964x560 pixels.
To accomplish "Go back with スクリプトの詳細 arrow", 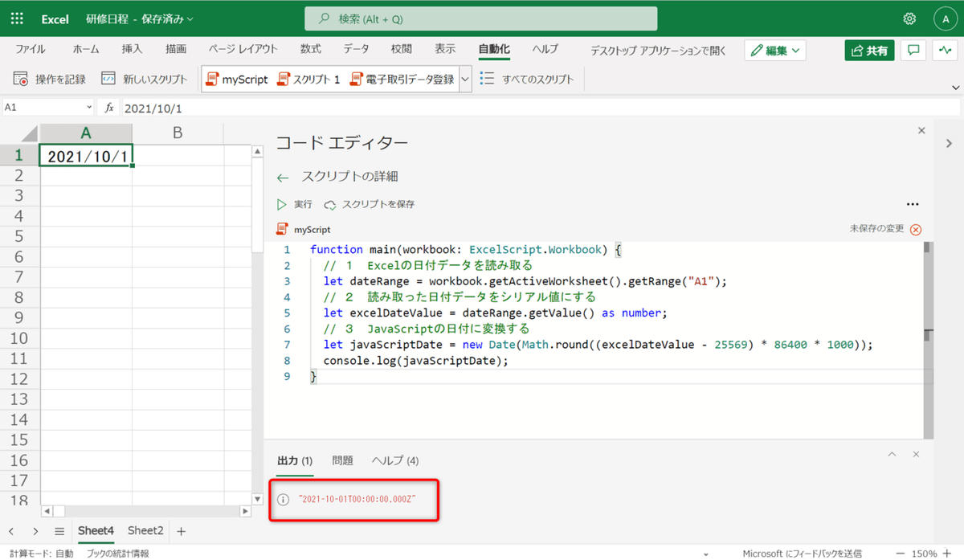I will 282,178.
